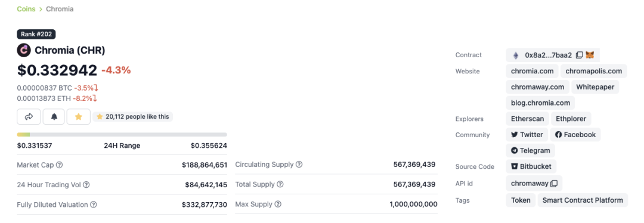Select the Smart Contract Platform tag
This screenshot has height=223, width=644.
point(583,200)
